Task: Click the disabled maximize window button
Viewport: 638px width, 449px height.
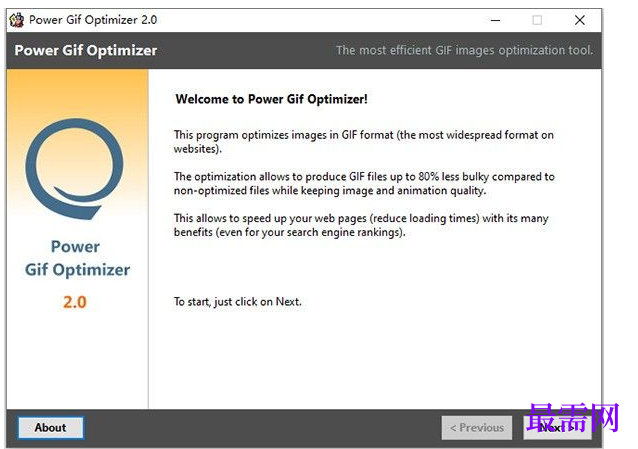Action: 537,20
